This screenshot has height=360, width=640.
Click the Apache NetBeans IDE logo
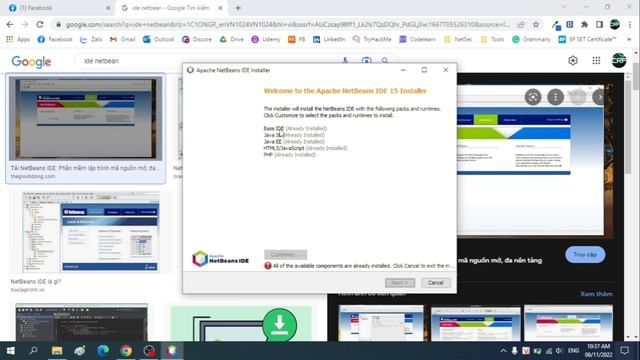pyautogui.click(x=220, y=259)
